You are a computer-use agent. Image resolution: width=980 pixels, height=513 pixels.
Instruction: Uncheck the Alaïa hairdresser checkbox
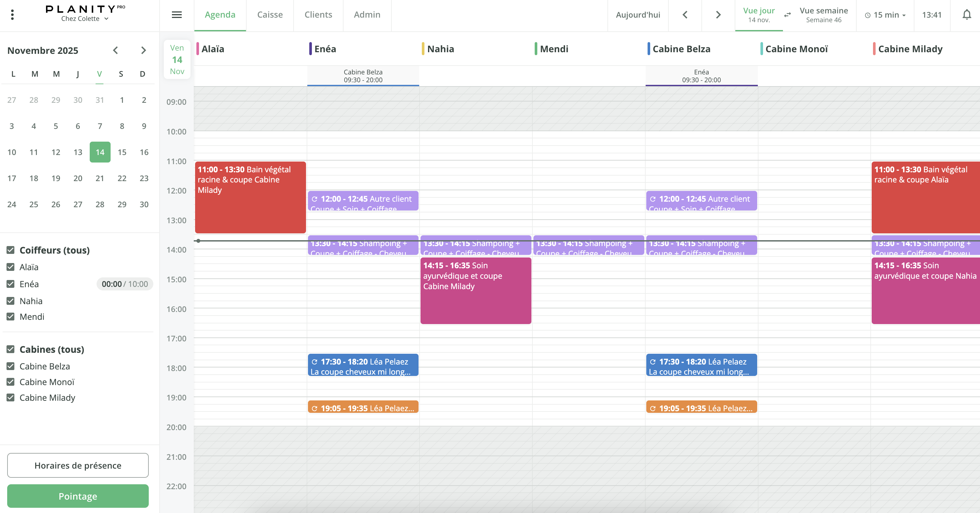pyautogui.click(x=11, y=267)
